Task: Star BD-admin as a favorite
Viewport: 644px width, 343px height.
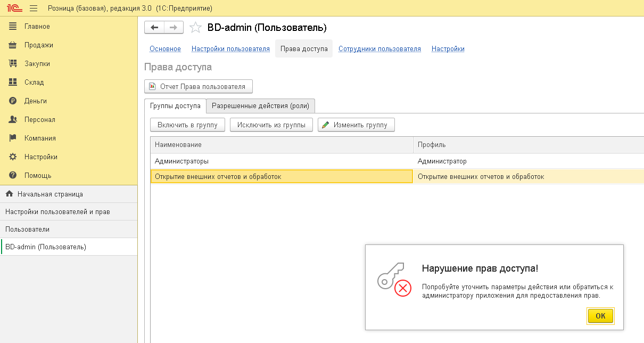Action: tap(196, 28)
